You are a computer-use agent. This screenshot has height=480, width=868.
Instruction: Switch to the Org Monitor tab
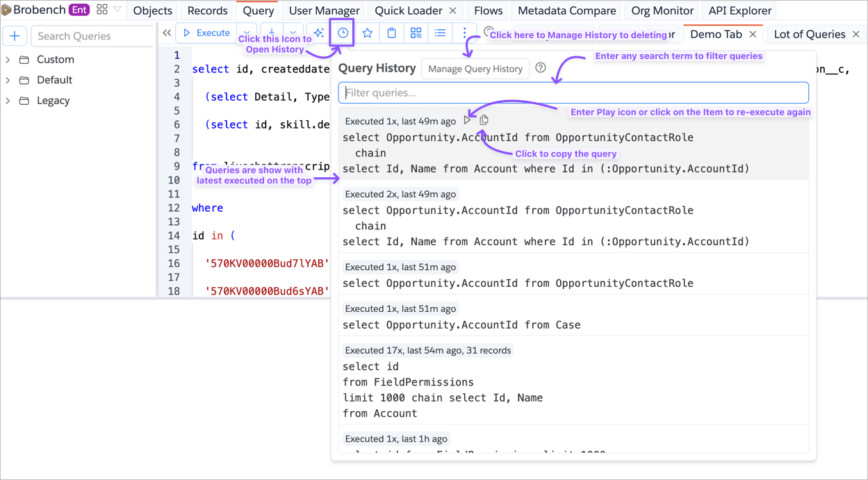click(662, 10)
